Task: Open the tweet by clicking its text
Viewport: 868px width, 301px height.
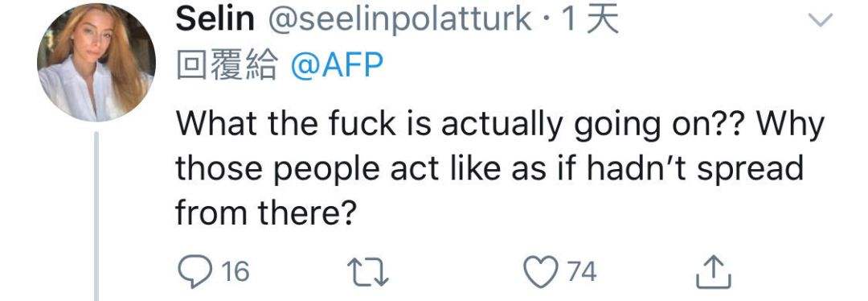Action: pos(500,168)
